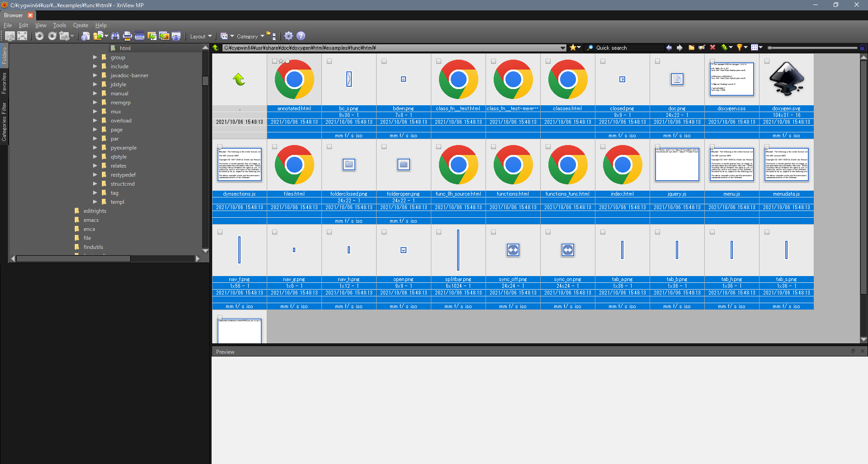Open the View (eye picture) toolbar icon

(10, 36)
